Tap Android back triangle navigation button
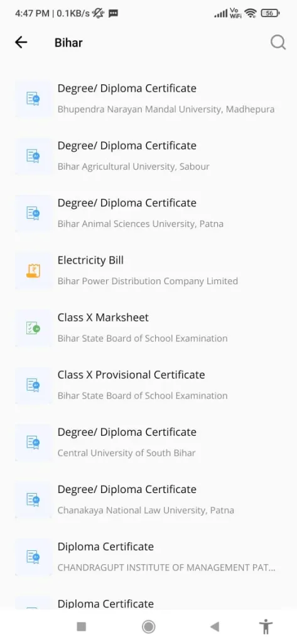This screenshot has height=644, width=297. [x=215, y=626]
